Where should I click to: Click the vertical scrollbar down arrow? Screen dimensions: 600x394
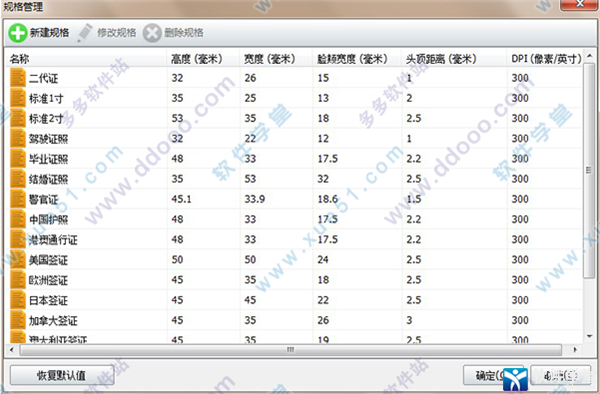click(x=589, y=336)
